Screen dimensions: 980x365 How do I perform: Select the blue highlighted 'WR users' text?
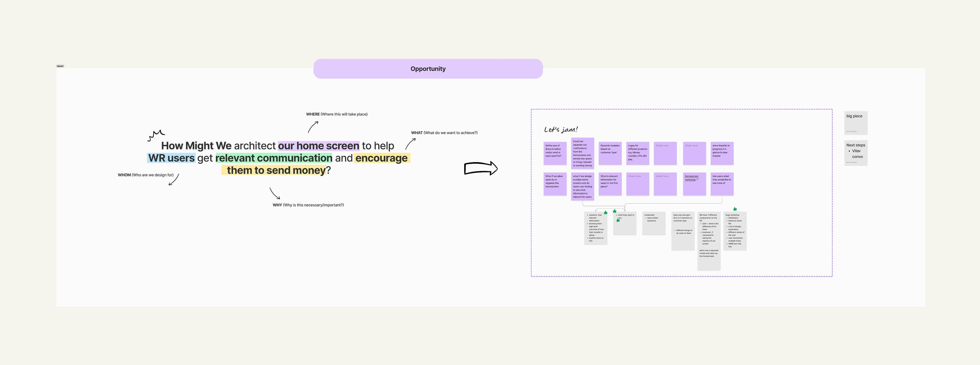171,158
